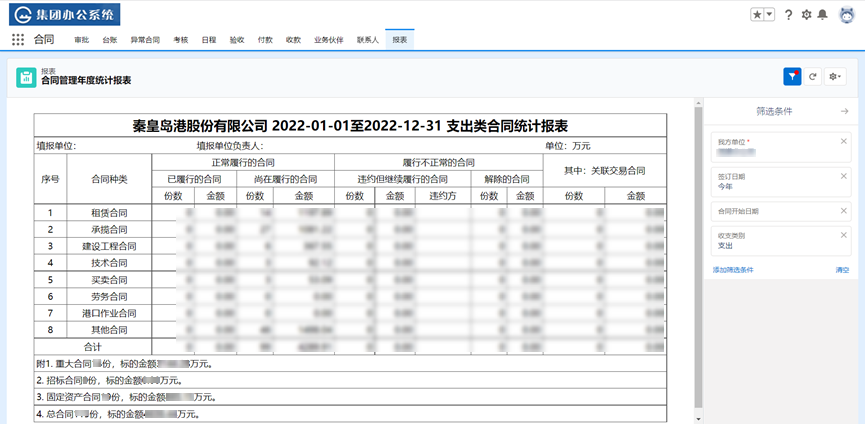Open the 异常合同 tab

(x=145, y=40)
